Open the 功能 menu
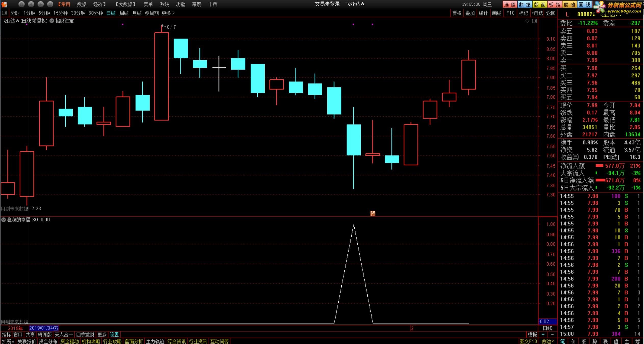 click(x=181, y=4)
